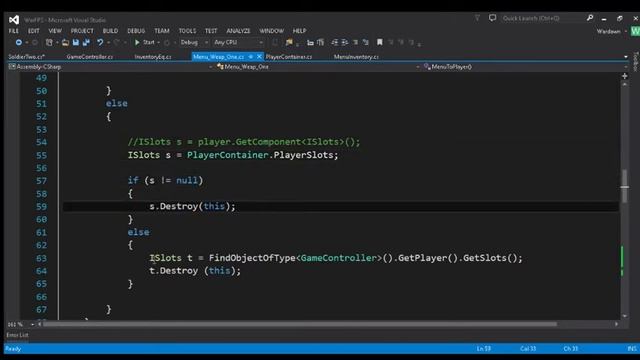Screen dimensions: 640x360
Task: Click the Open File folder icon
Action: pyautogui.click(x=65, y=42)
